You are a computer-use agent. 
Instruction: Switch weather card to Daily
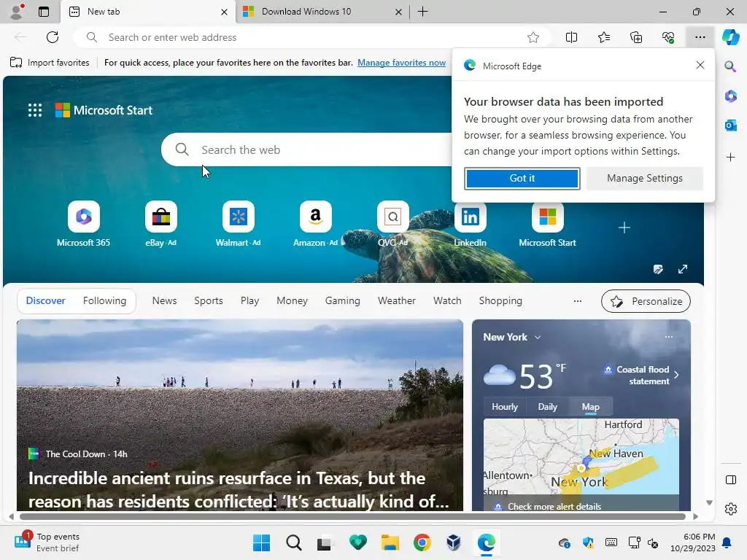point(547,407)
